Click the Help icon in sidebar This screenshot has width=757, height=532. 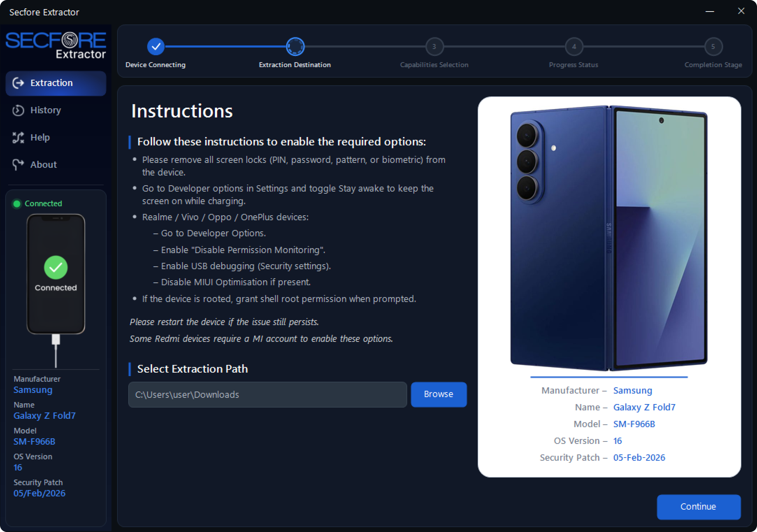click(x=19, y=138)
